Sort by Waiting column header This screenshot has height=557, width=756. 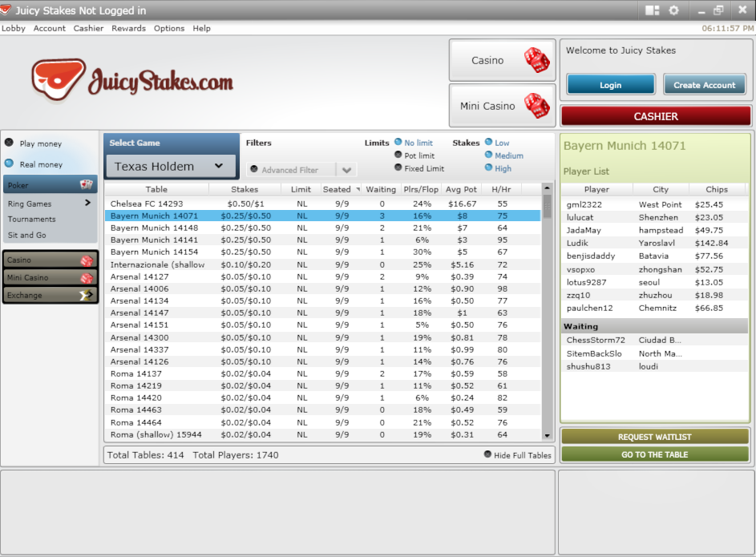(381, 189)
